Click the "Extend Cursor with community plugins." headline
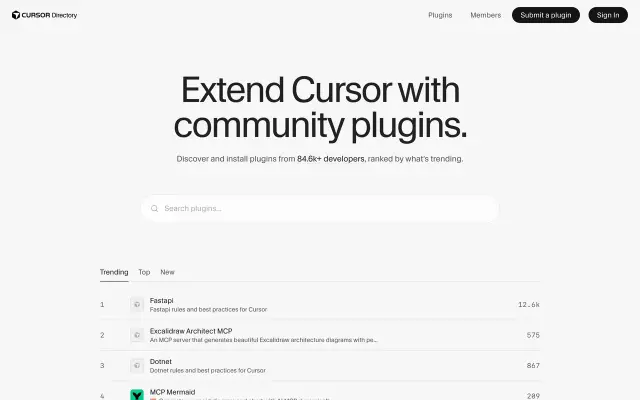Screen dimensions: 640x400 [x=320, y=108]
